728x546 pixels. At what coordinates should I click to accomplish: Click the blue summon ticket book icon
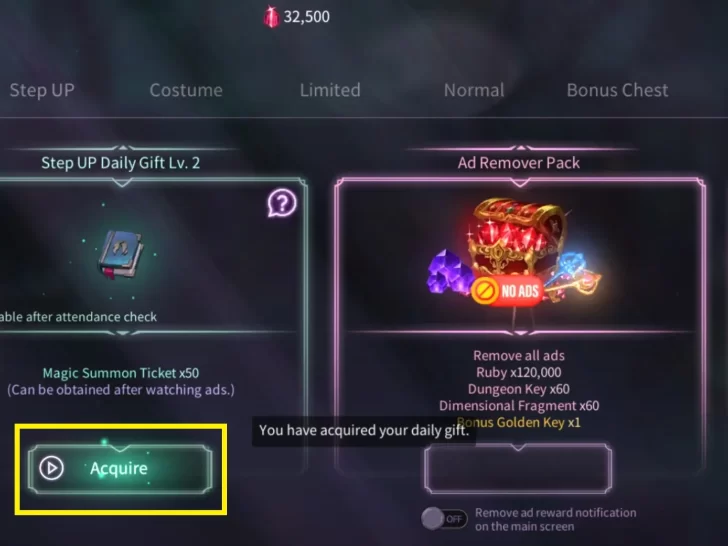pyautogui.click(x=120, y=254)
